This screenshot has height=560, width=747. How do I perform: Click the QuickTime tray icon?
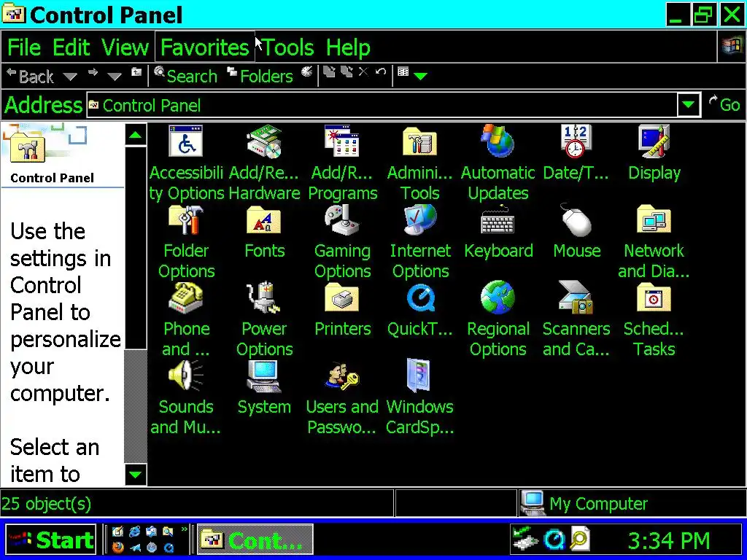[554, 540]
